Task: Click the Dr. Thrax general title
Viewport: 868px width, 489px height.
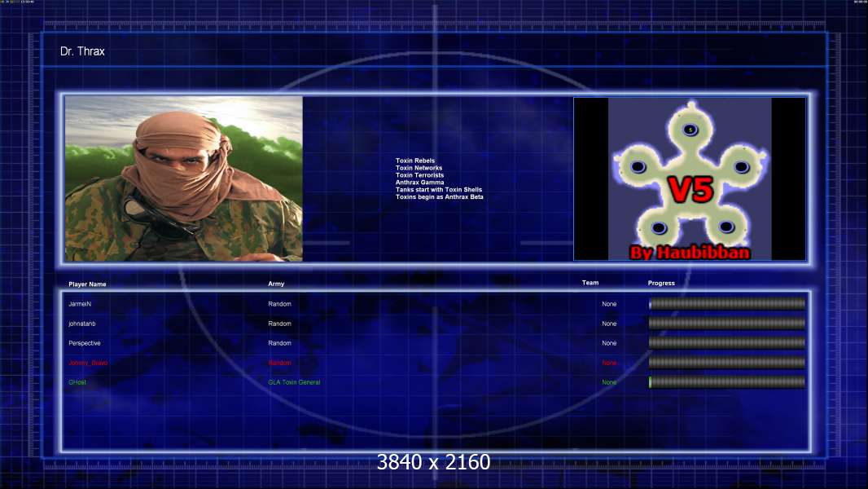Action: pos(82,51)
